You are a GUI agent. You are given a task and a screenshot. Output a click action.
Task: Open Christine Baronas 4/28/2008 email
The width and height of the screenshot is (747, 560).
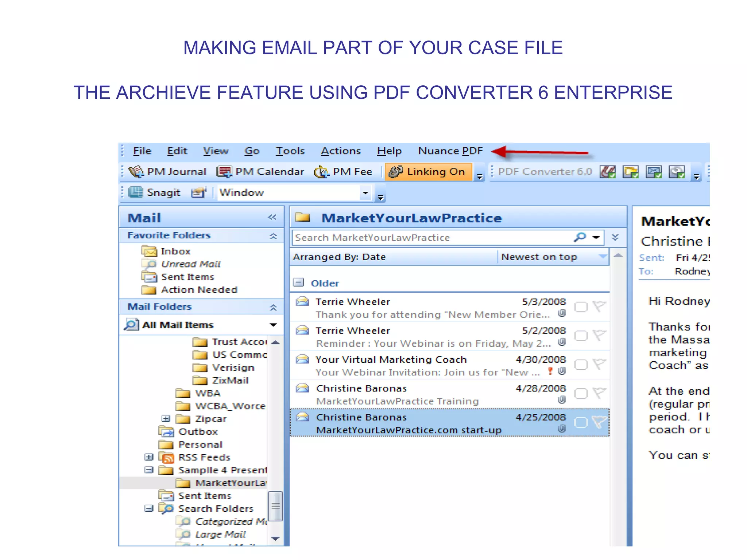(x=450, y=394)
